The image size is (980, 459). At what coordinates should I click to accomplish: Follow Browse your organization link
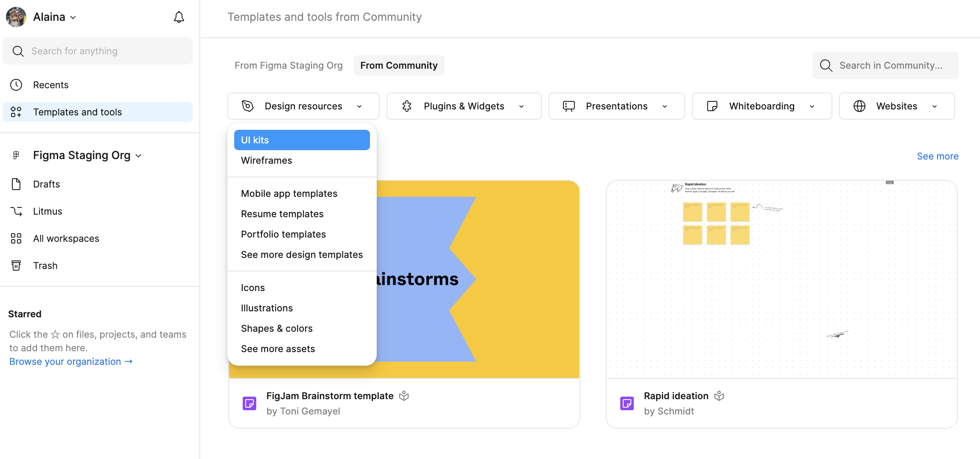click(71, 361)
